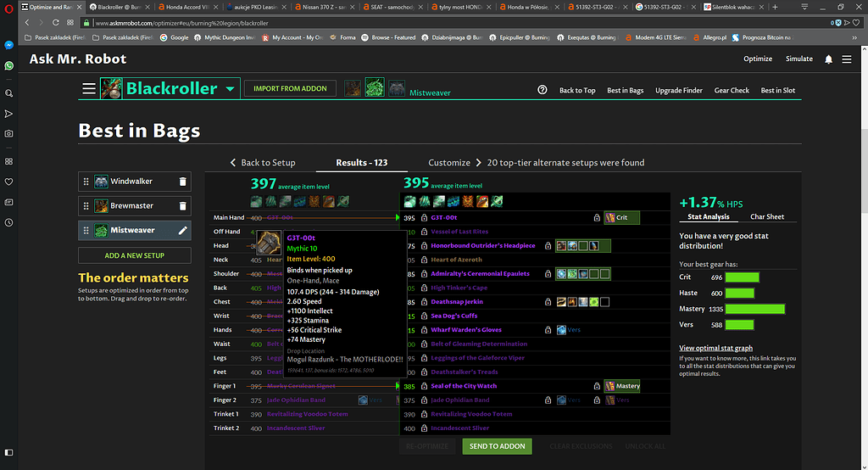Click the green SEND TO ADDON button

coord(497,446)
